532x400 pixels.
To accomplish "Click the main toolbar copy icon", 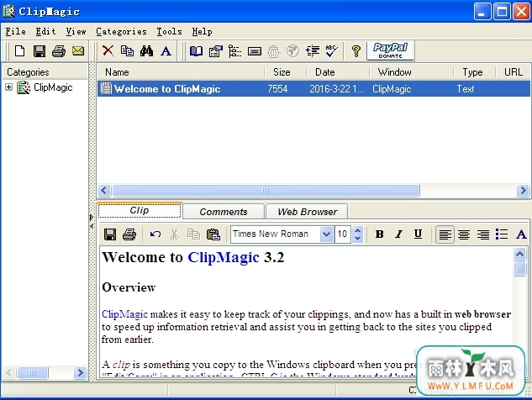I will pos(127,51).
